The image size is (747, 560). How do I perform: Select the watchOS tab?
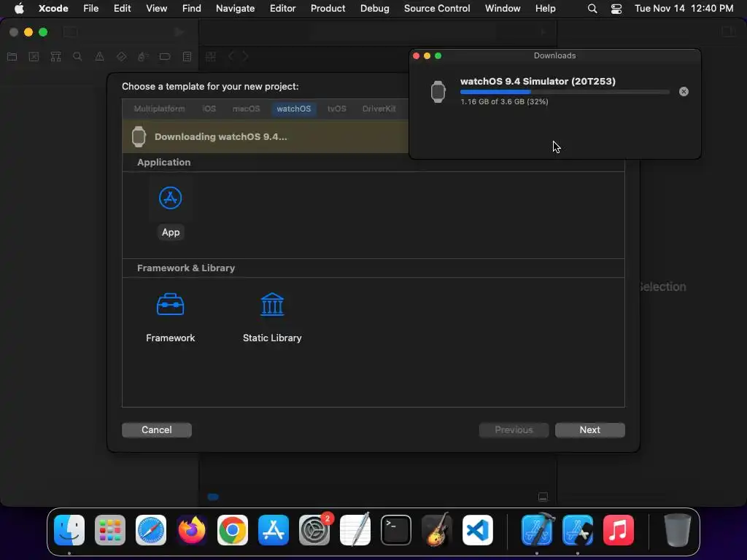click(293, 109)
